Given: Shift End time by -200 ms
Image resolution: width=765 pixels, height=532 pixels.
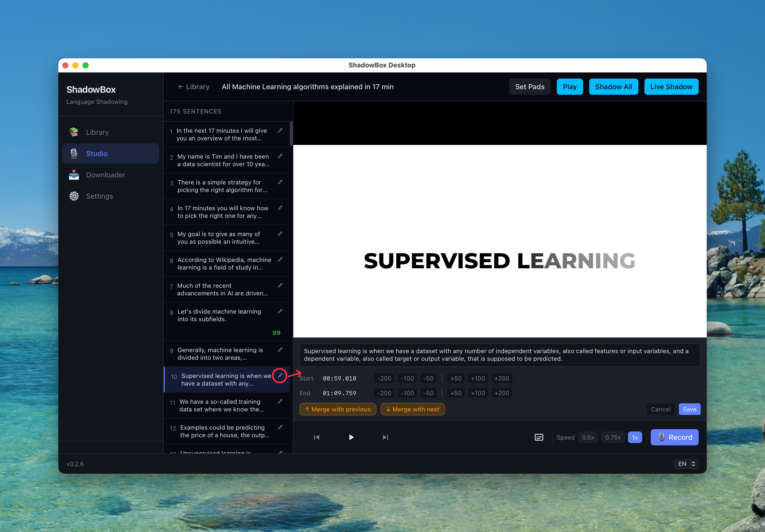Looking at the screenshot, I should coord(384,393).
